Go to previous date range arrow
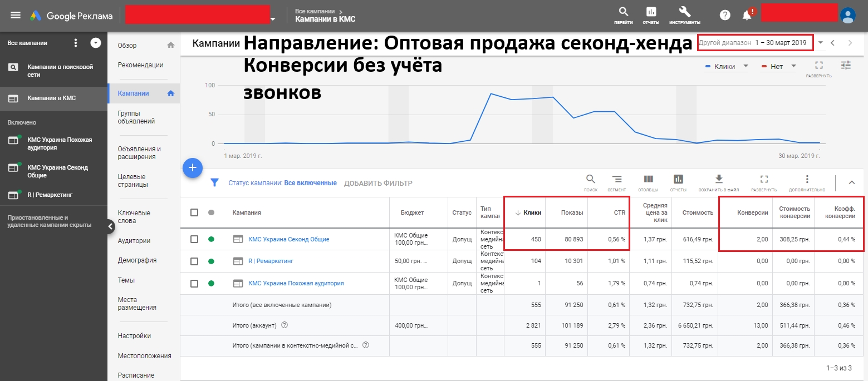868x381 pixels. click(x=832, y=43)
